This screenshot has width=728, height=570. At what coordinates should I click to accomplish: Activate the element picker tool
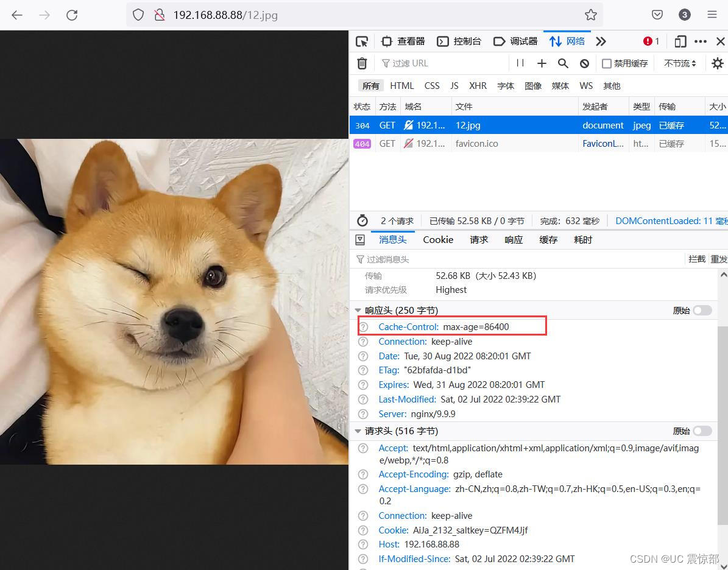click(362, 41)
